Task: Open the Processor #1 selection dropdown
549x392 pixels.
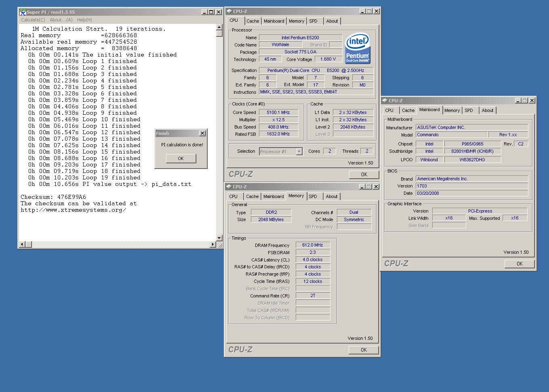Action: tap(299, 152)
